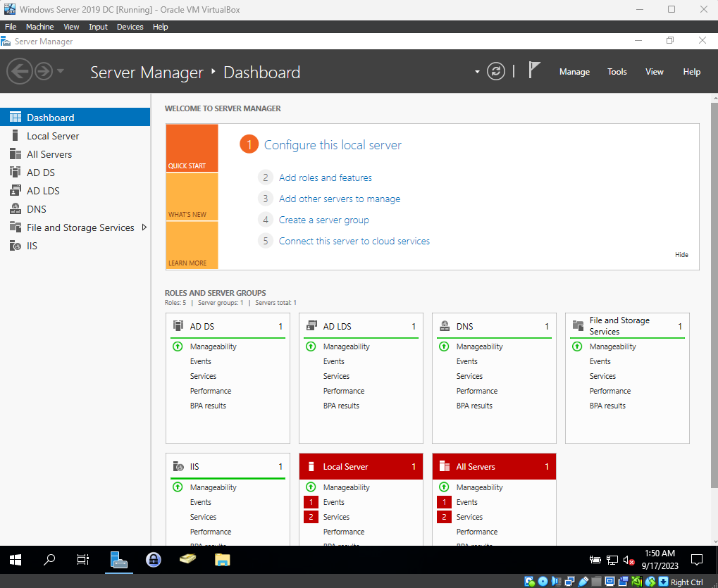
Task: Hide the welcome quick start panel
Action: (x=681, y=255)
